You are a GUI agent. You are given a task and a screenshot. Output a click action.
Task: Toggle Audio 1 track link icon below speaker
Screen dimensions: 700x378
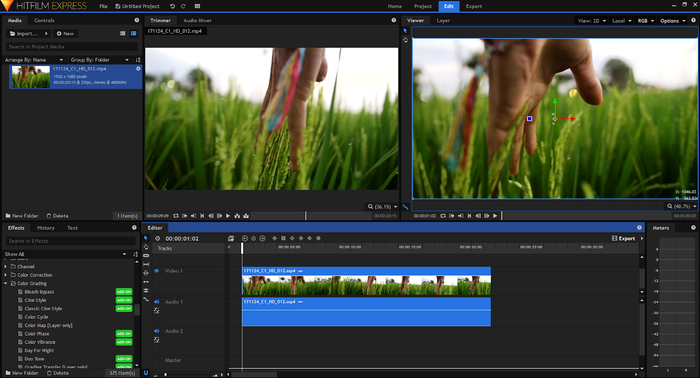157,311
